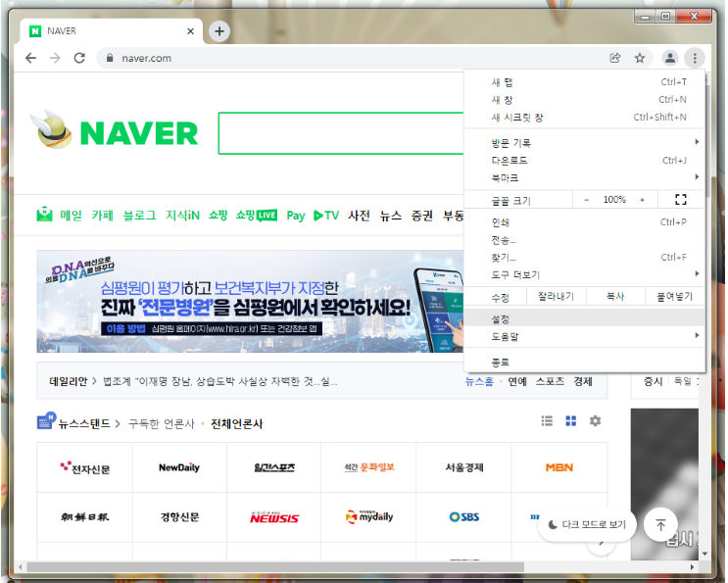This screenshot has height=583, width=728.
Task: Toggle fullscreen icon in the zoom row
Action: (x=681, y=200)
